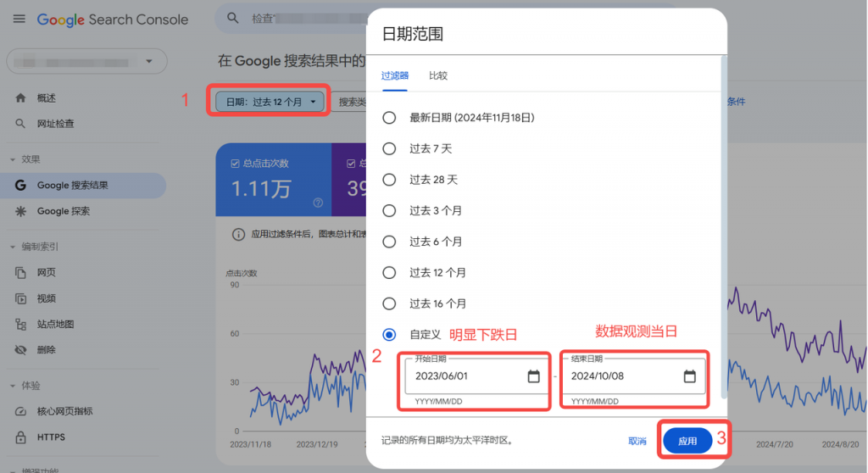Open the hamburger main menu
Image resolution: width=868 pixels, height=473 pixels.
pos(19,19)
